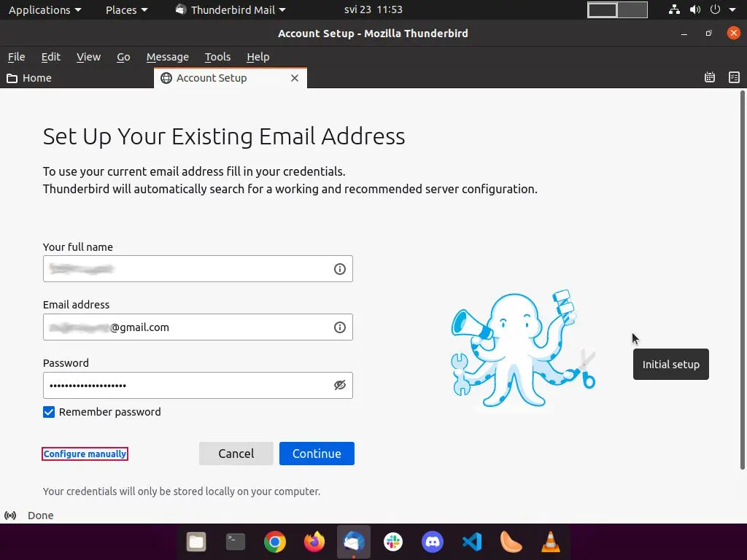Screen dimensions: 747x560
Task: Expand the Applications menu in top bar
Action: point(44,10)
